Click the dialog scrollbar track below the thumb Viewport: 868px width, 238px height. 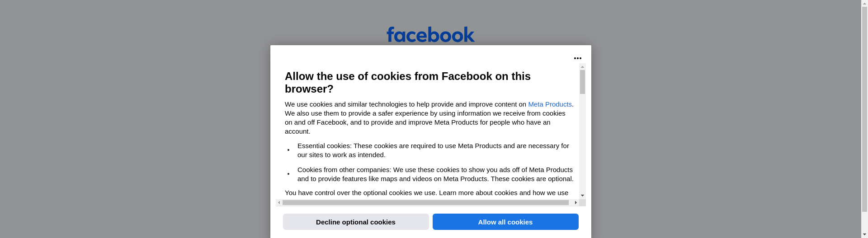[x=583, y=145]
